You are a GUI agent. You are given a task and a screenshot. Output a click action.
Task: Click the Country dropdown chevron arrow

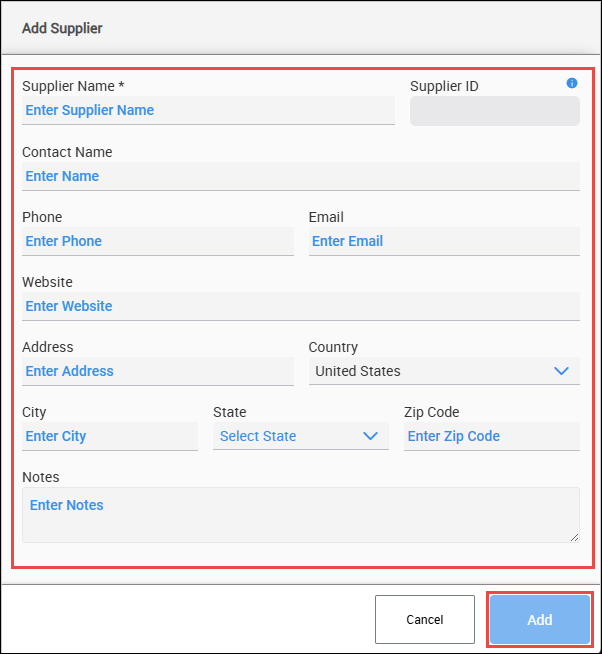click(561, 371)
